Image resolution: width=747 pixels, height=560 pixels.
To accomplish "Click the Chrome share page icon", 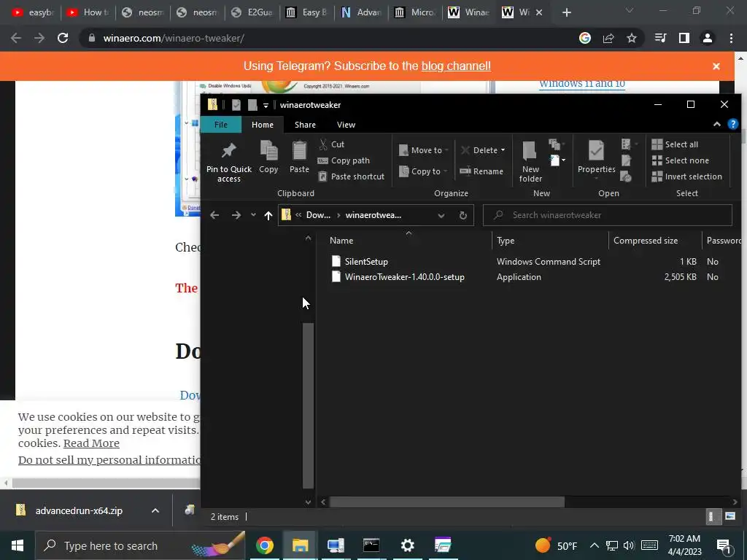I will [x=608, y=38].
